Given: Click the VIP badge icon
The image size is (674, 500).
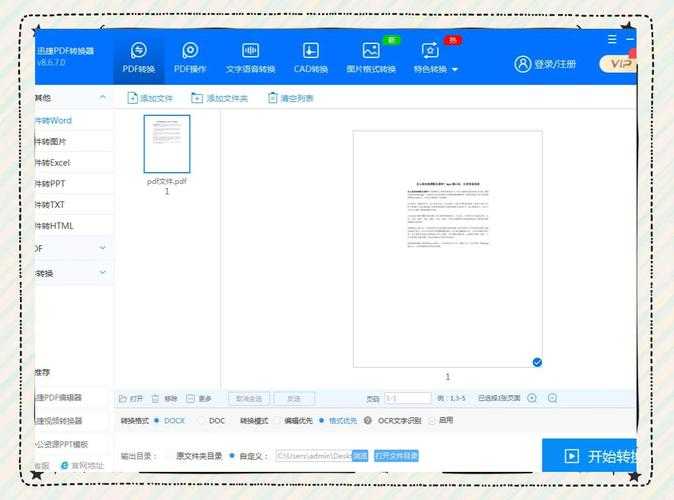Looking at the screenshot, I should 618,64.
